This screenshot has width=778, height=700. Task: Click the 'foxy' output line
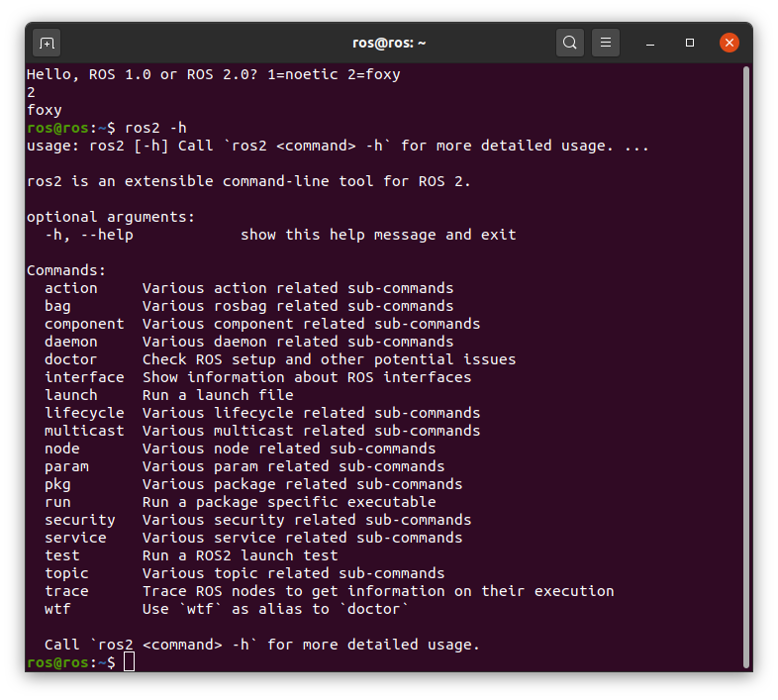point(45,110)
